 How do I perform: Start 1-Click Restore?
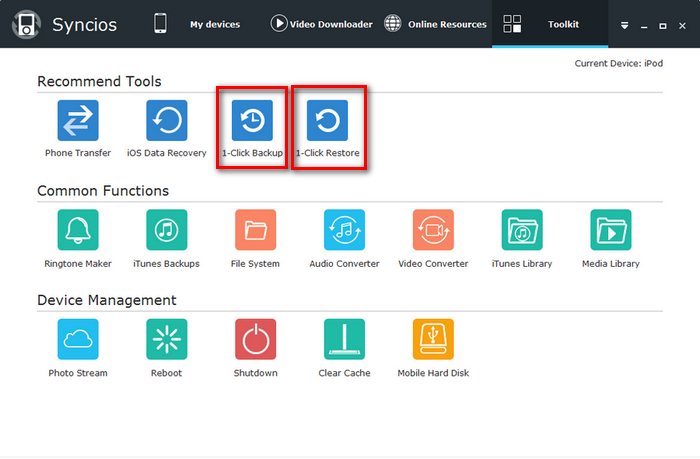[x=327, y=121]
